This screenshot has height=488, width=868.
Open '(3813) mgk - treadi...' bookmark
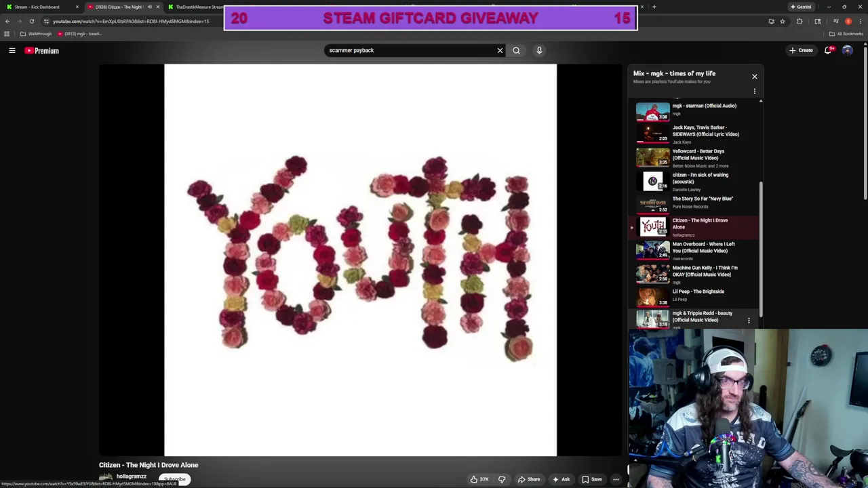coord(80,34)
